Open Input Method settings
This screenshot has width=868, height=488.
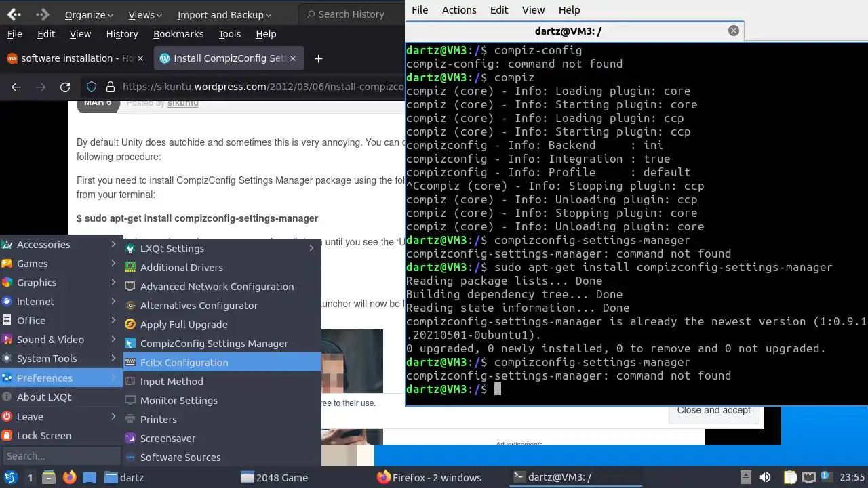(x=222, y=382)
